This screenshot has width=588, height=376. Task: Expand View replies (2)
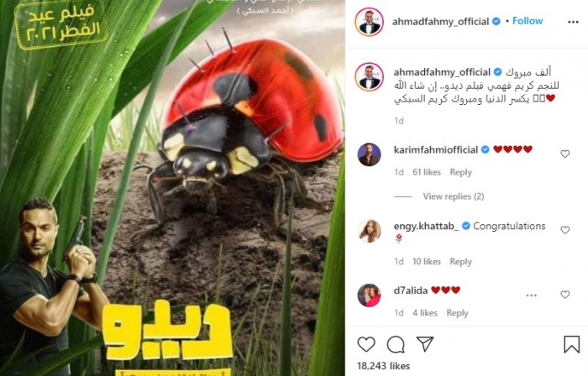pos(454,196)
